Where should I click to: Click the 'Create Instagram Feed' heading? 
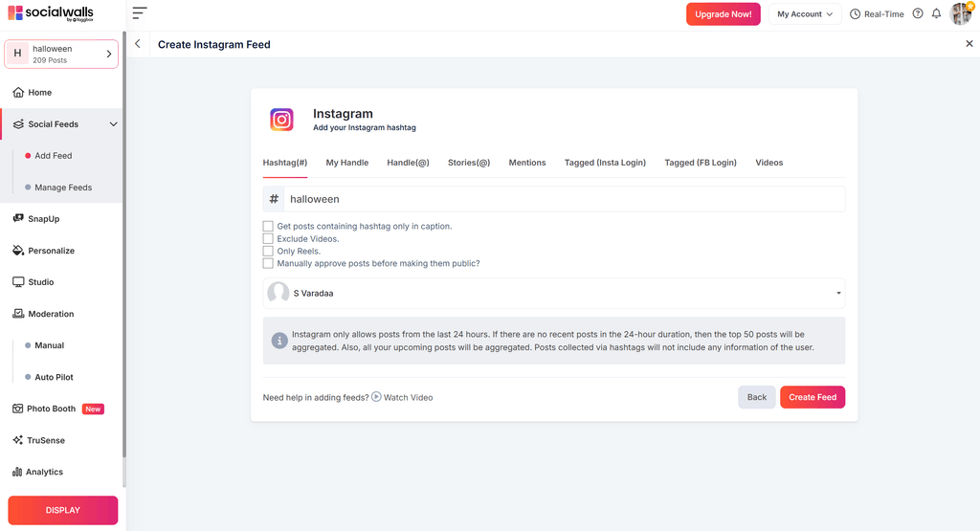[x=213, y=44]
